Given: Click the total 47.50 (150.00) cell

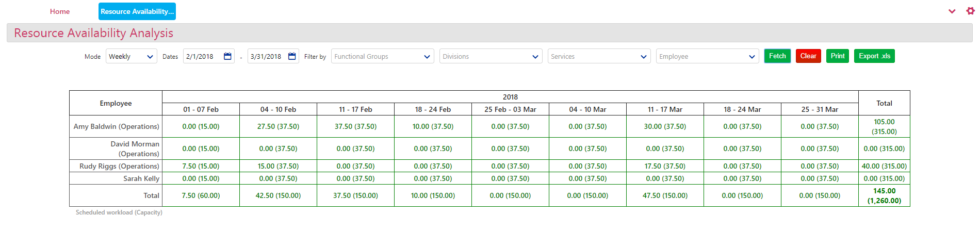Looking at the screenshot, I should point(665,195).
